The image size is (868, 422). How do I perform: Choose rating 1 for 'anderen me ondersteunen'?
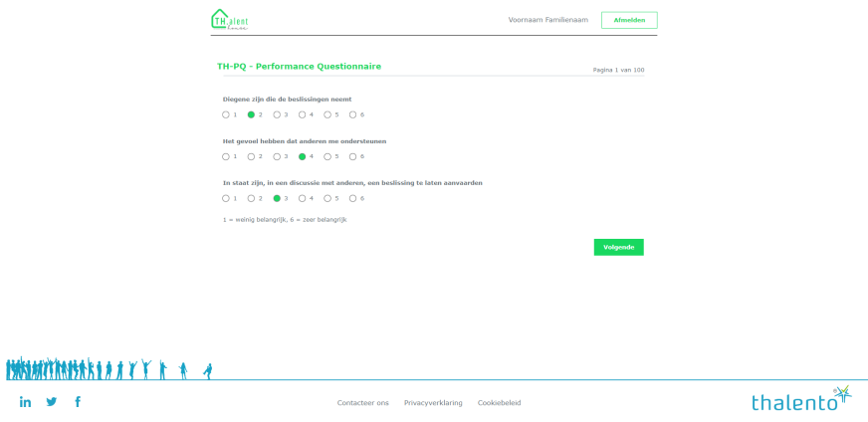coord(226,156)
